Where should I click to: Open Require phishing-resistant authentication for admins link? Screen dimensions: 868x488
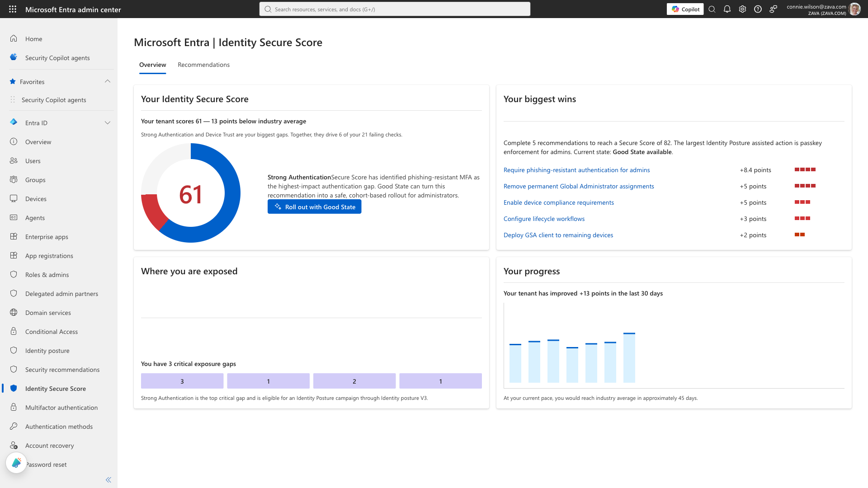pos(576,170)
